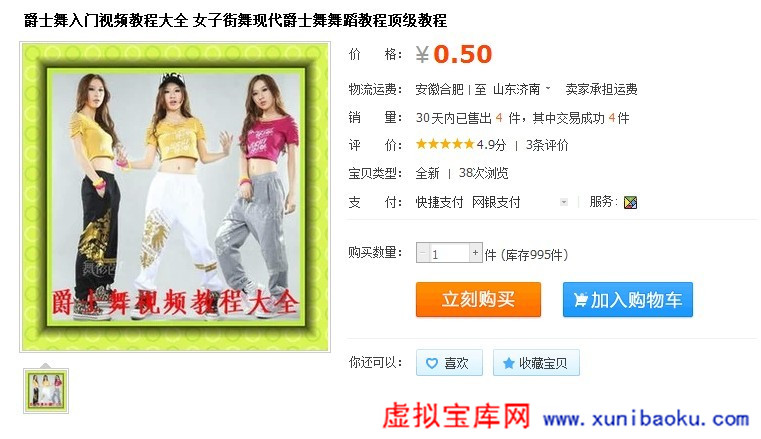This screenshot has height=439, width=761.
Task: Open the 山东济南 destination dropdown
Action: [522, 89]
